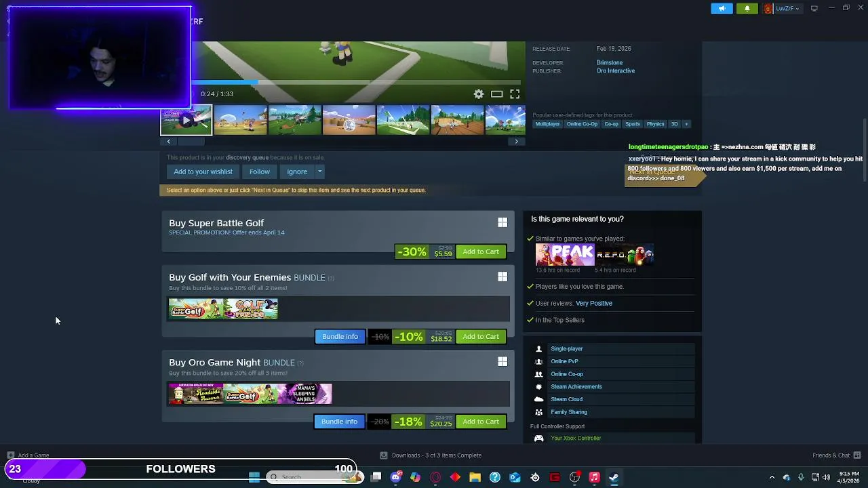Screen dimensions: 868x488
Task: Open Very Positive user reviews link
Action: tap(593, 303)
